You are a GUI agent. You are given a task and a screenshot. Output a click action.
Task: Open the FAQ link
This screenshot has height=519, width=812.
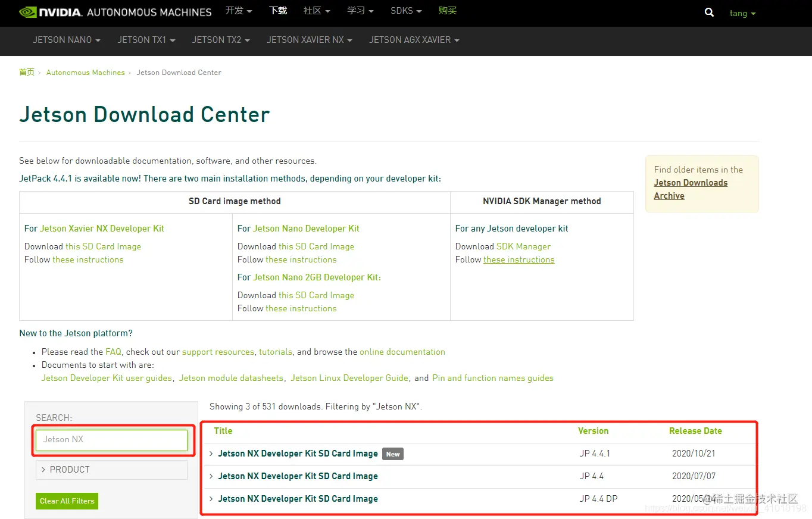click(x=113, y=352)
